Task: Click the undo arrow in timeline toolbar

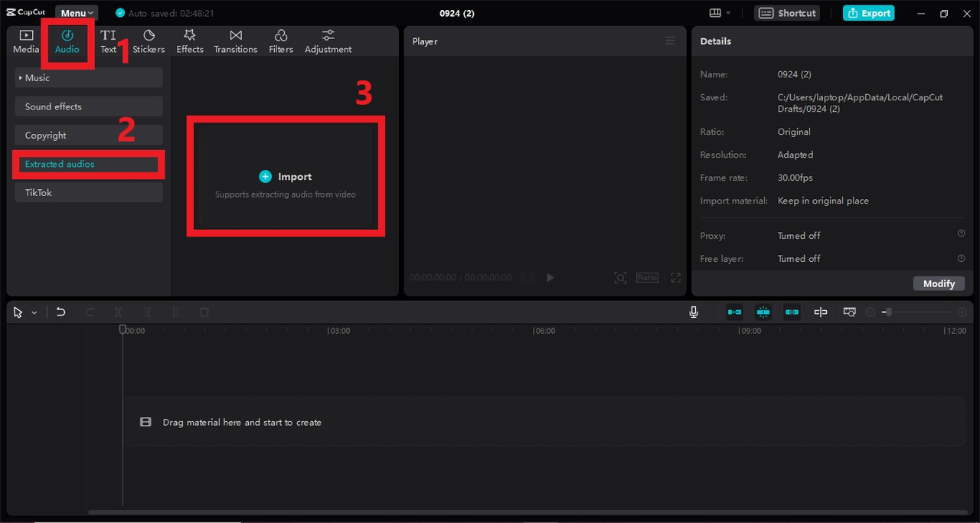Action: (61, 312)
